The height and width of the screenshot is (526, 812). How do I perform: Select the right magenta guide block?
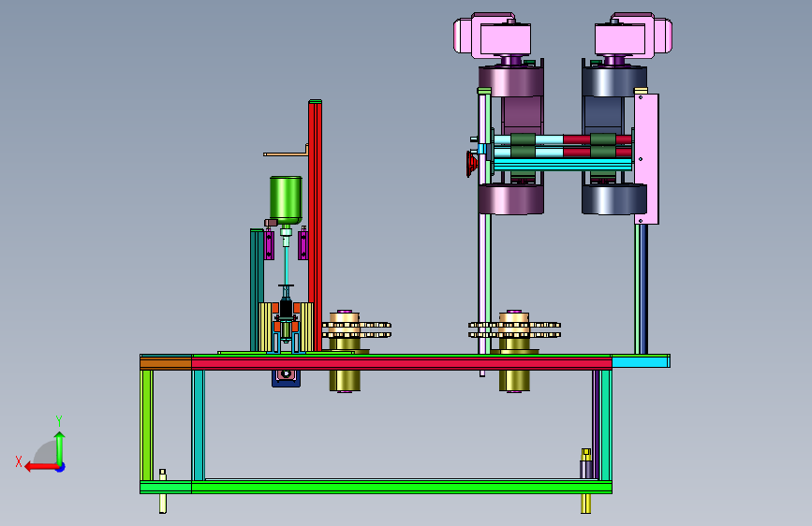[x=303, y=244]
